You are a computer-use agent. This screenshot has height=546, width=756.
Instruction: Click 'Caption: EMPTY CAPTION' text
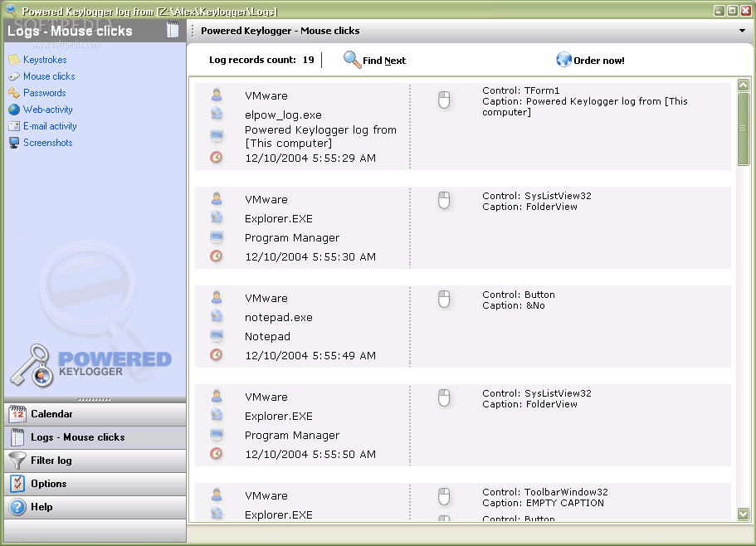point(543,503)
